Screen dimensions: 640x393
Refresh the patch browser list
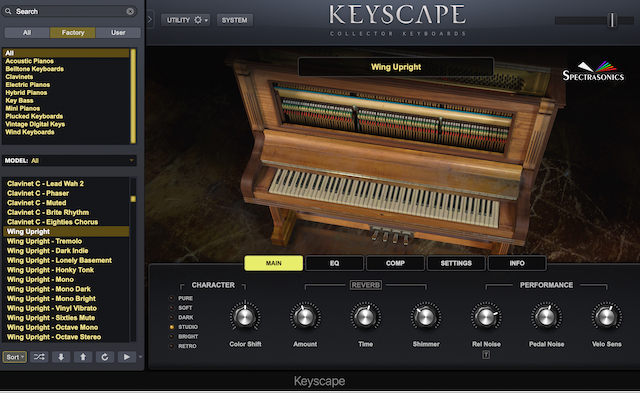(105, 357)
